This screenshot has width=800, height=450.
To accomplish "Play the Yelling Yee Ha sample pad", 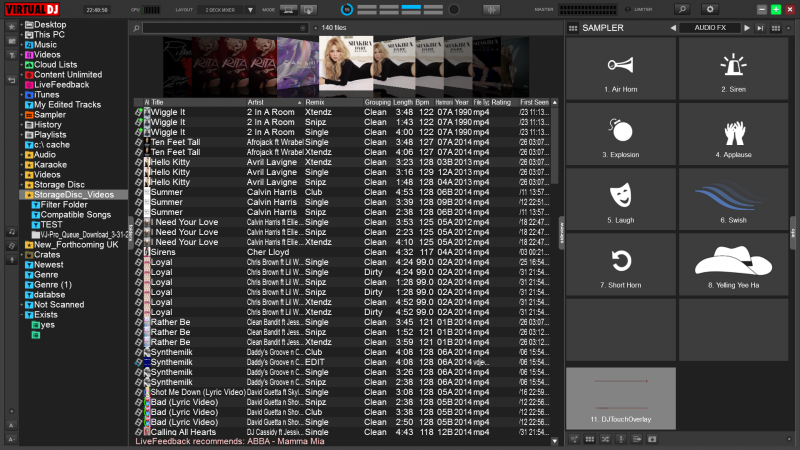I will 733,264.
